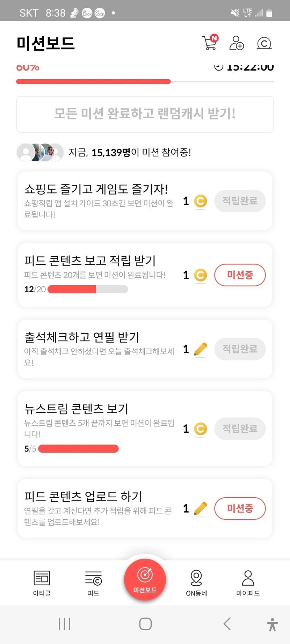The height and width of the screenshot is (644, 290).
Task: Tap 모든 미션 완료하고 랜덤캐시 받기 button
Action: 145,114
